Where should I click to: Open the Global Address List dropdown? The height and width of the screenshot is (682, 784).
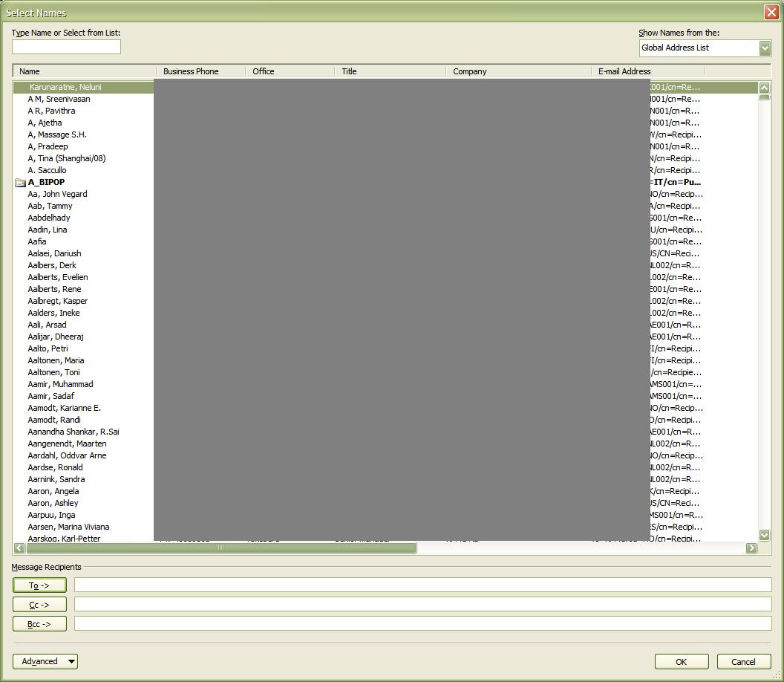[x=765, y=48]
